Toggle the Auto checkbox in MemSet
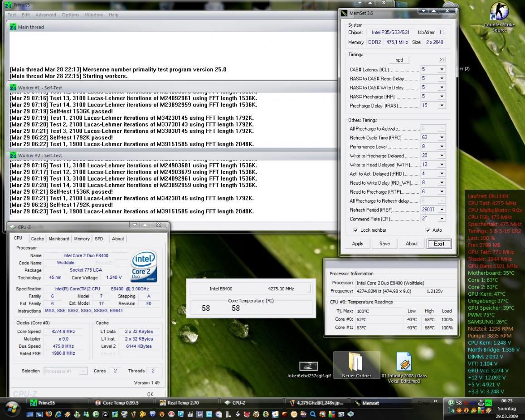Image resolution: width=525 pixels, height=420 pixels. 428,230
